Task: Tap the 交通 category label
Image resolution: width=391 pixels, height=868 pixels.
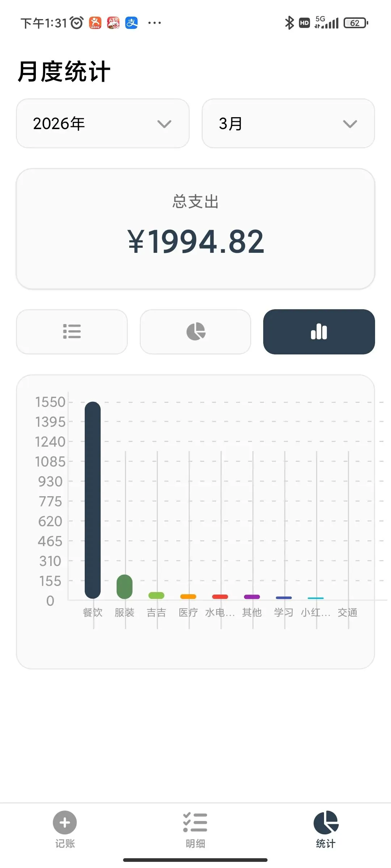Action: coord(348,612)
